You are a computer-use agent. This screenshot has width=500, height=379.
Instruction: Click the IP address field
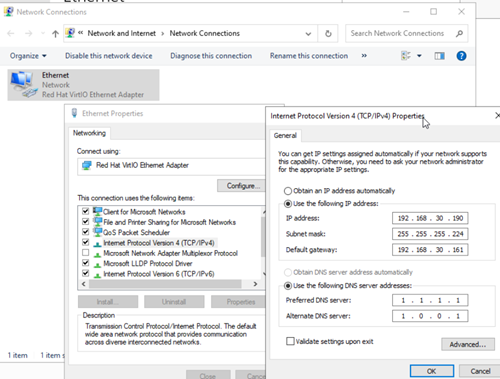click(x=430, y=218)
